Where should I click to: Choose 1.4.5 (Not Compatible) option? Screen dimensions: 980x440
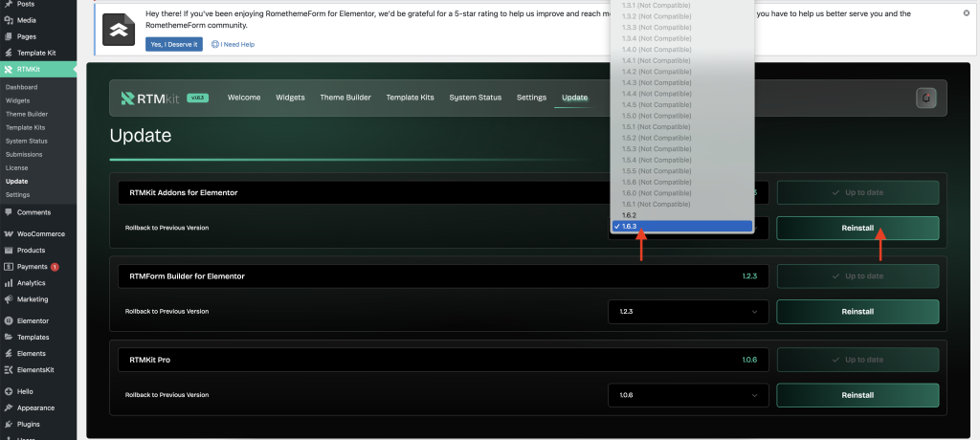(682, 104)
